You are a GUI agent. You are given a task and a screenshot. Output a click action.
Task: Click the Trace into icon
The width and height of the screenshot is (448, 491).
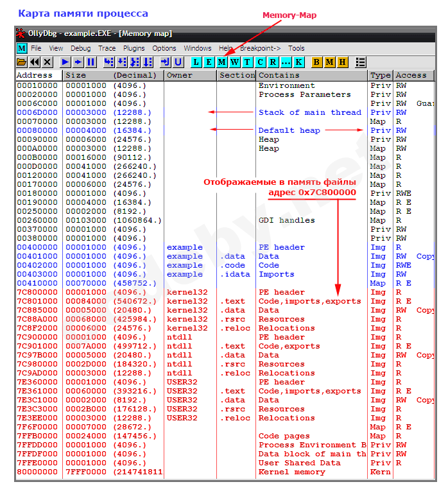click(x=134, y=62)
